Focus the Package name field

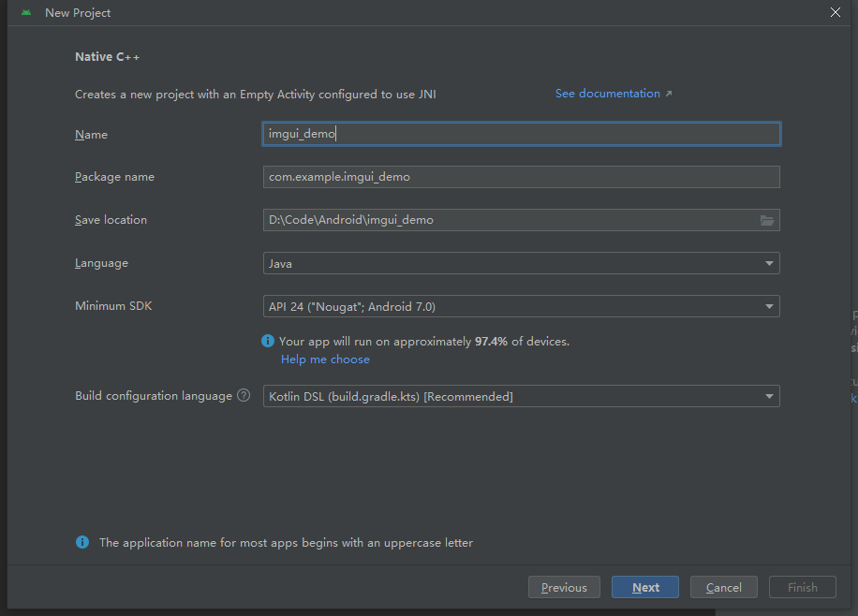click(x=521, y=177)
